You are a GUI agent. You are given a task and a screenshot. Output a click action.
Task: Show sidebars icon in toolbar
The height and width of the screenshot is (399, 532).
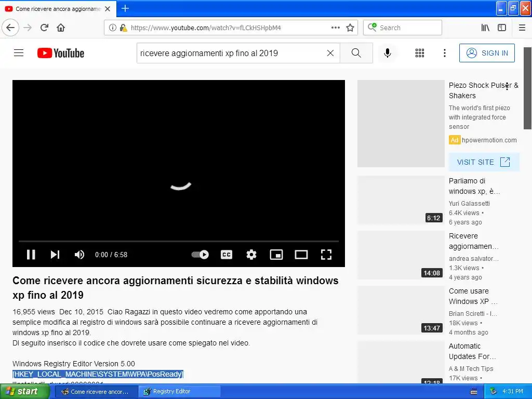coord(502,28)
